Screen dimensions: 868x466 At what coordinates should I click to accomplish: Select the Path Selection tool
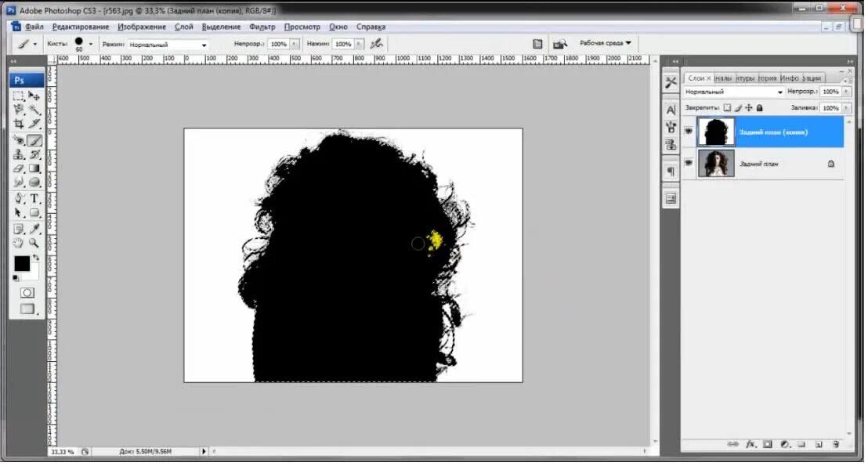(18, 212)
